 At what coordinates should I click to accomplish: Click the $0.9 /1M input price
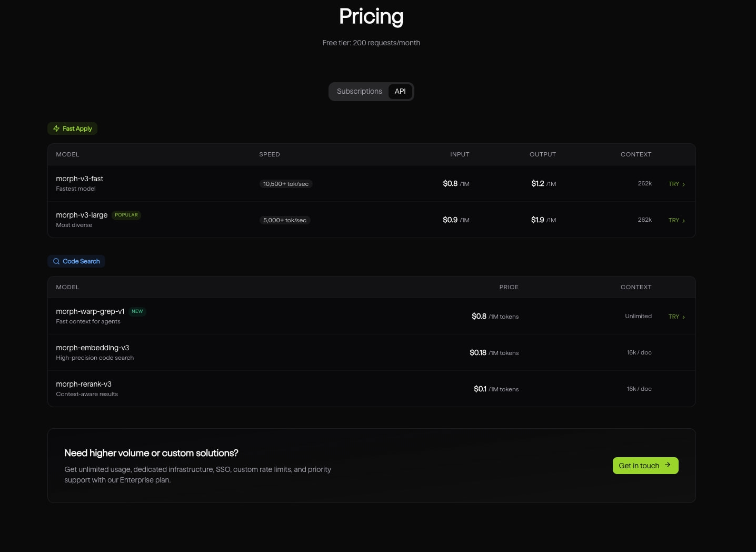tap(456, 220)
